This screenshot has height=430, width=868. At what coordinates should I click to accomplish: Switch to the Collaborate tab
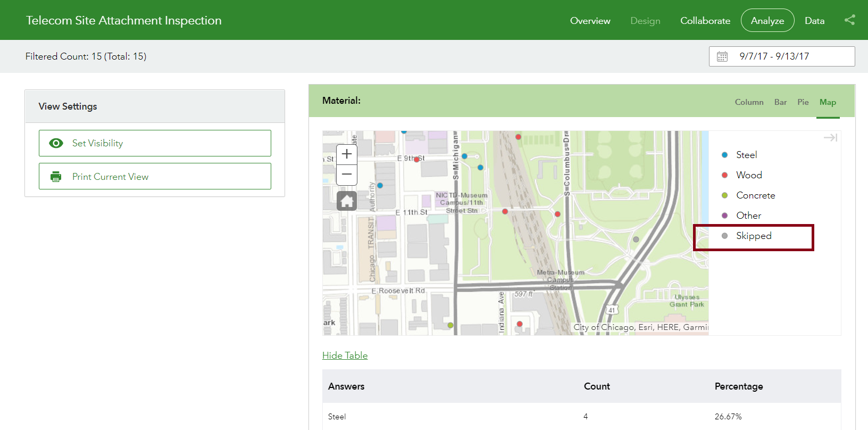point(705,21)
